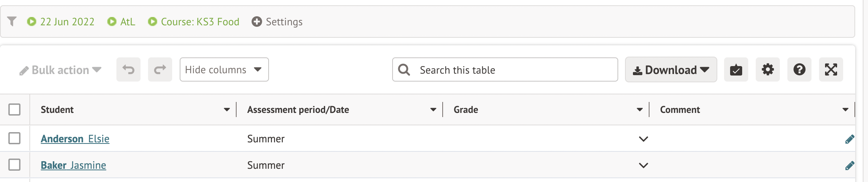Tick the select-all header checkbox
Image resolution: width=868 pixels, height=182 pixels.
(14, 110)
